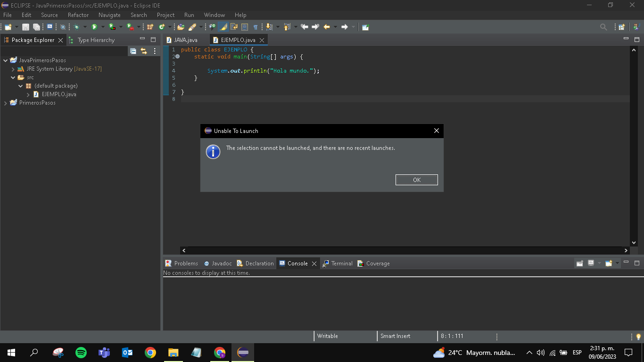This screenshot has width=644, height=362.
Task: Toggle Mark Occurrences highlighter
Action: click(x=223, y=27)
